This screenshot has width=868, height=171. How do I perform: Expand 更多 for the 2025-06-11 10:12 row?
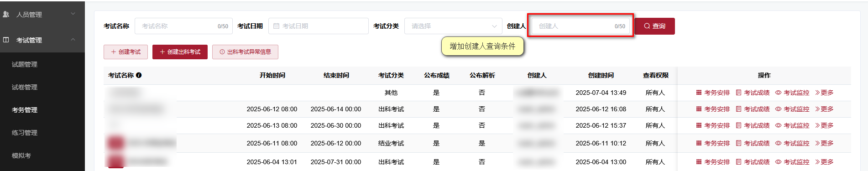824,143
